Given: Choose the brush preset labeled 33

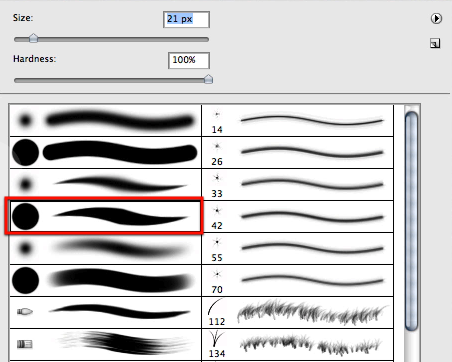Looking at the screenshot, I should [298, 184].
